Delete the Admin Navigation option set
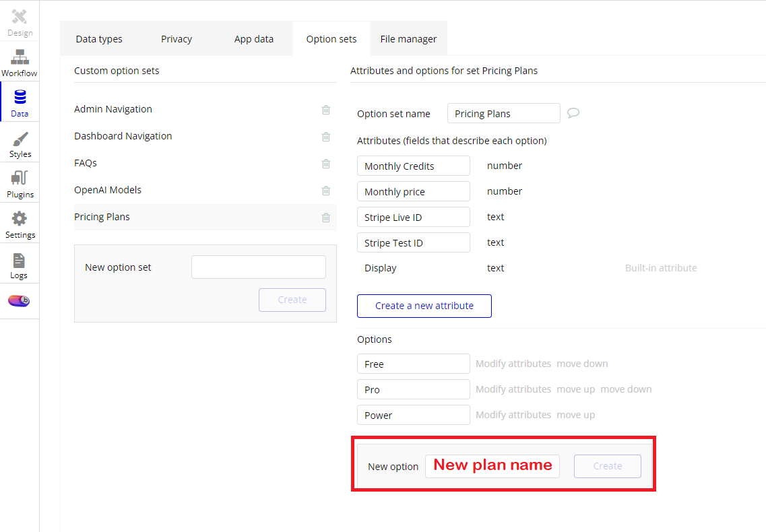The width and height of the screenshot is (766, 532). [x=326, y=110]
